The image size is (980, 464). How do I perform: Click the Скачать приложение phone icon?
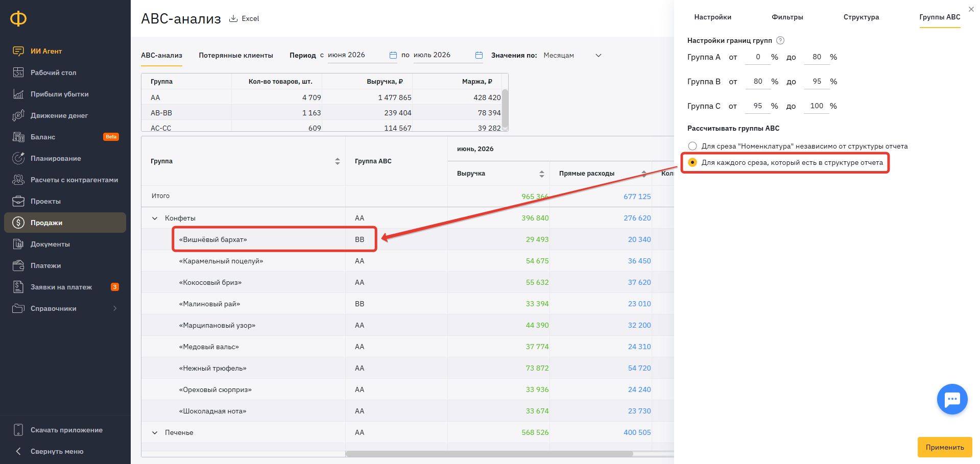[18, 430]
